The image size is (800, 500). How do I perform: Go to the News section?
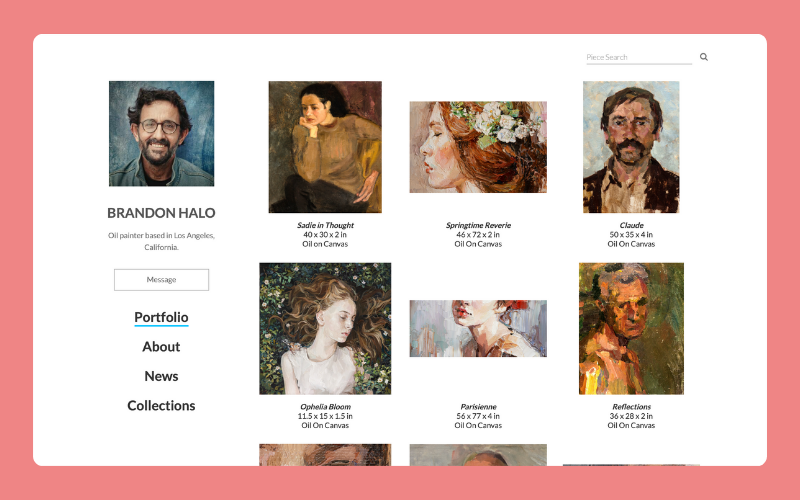[161, 376]
